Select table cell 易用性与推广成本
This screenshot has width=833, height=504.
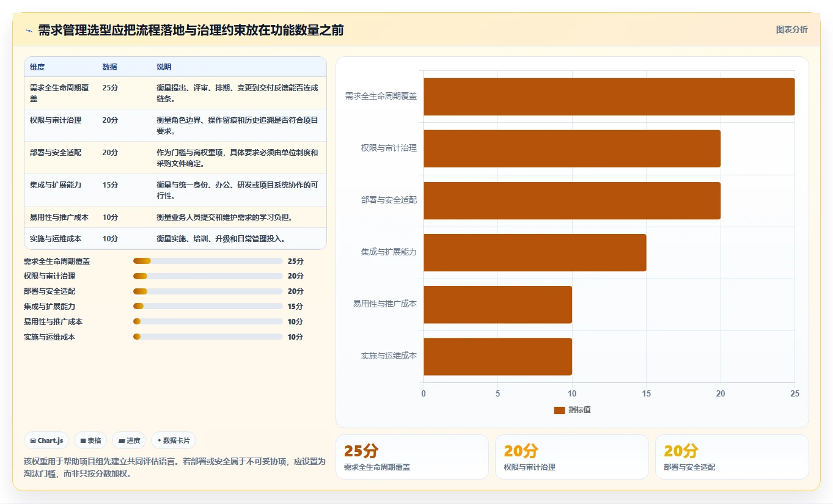59,217
